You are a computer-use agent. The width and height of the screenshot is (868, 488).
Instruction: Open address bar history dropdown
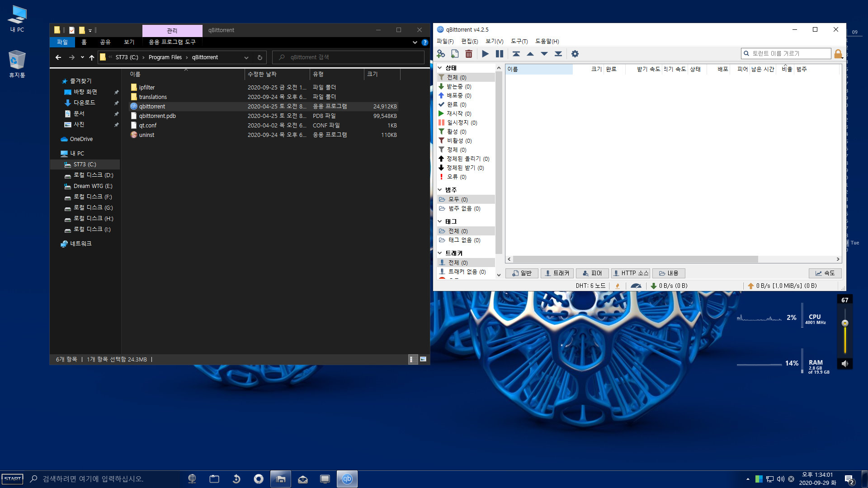246,57
